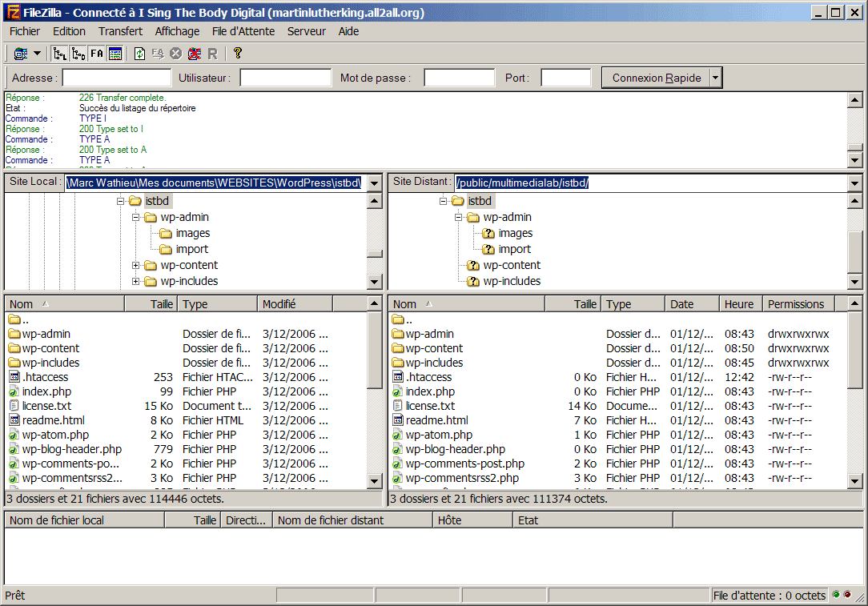
Task: Sort remote files by Date column
Action: [693, 304]
